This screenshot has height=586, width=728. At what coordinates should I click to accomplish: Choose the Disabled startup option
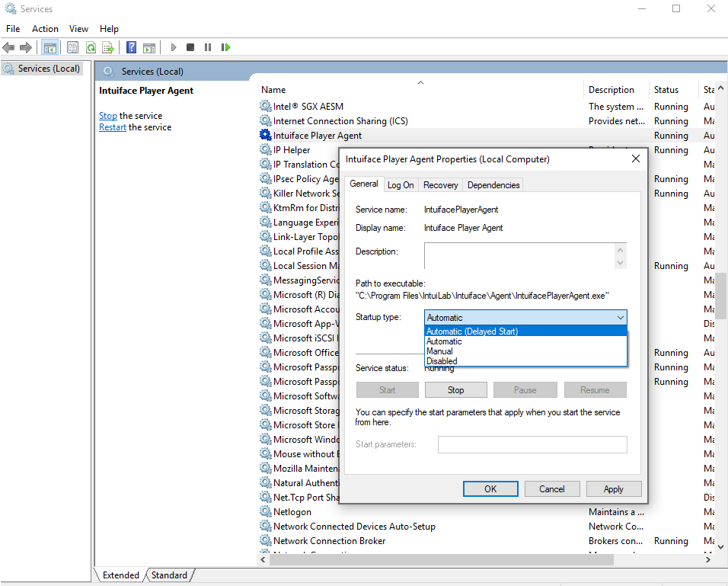[x=525, y=361]
